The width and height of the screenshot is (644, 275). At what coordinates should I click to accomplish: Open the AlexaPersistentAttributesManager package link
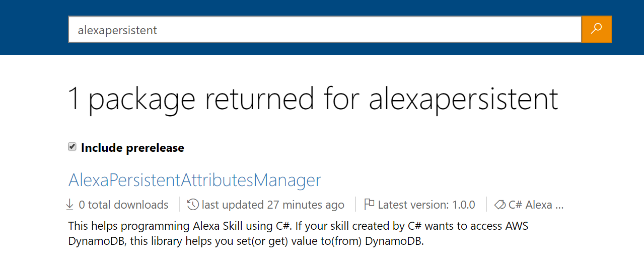click(x=194, y=179)
